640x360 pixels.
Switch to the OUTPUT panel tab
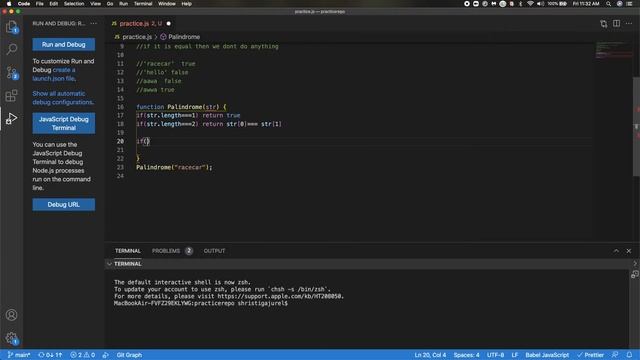pos(214,251)
